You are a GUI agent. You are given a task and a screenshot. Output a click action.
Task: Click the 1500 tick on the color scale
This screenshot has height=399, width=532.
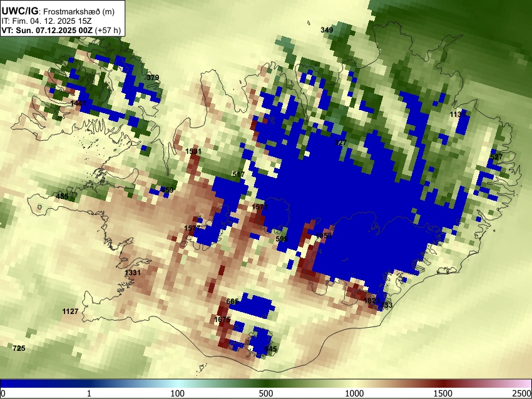(x=443, y=393)
